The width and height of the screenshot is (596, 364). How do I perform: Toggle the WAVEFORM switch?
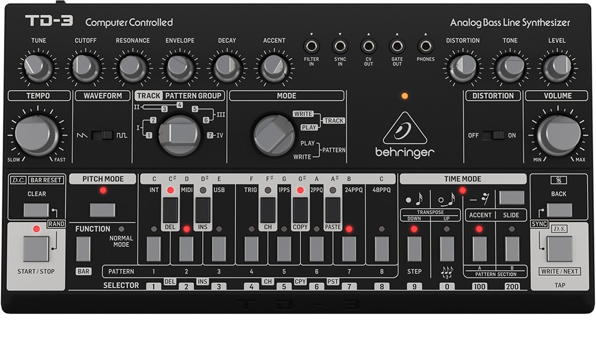point(103,135)
